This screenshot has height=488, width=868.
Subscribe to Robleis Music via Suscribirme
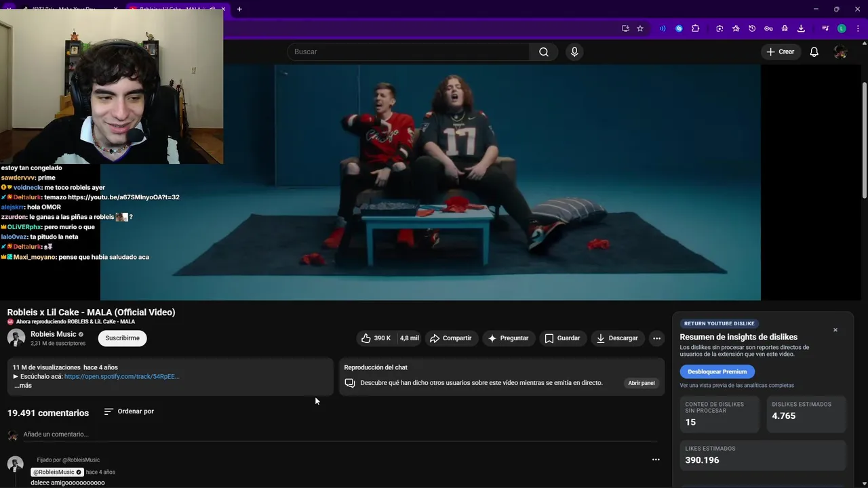122,338
